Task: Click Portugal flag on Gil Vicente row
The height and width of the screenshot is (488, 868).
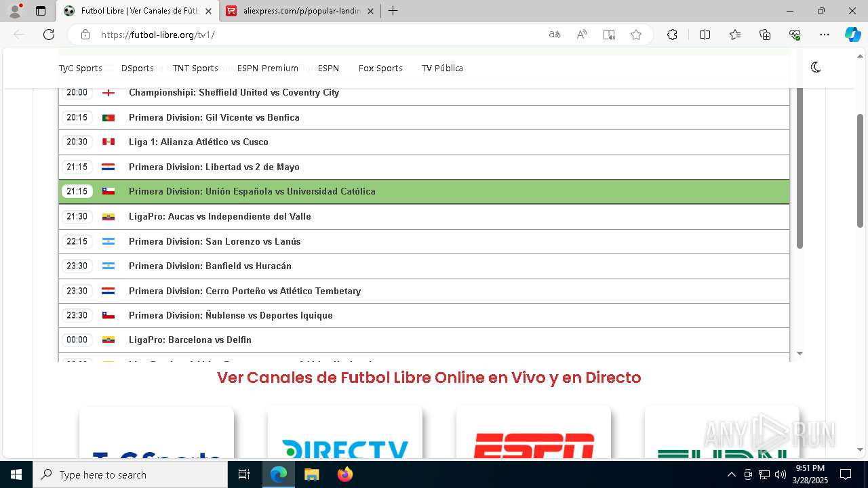Action: [108, 117]
